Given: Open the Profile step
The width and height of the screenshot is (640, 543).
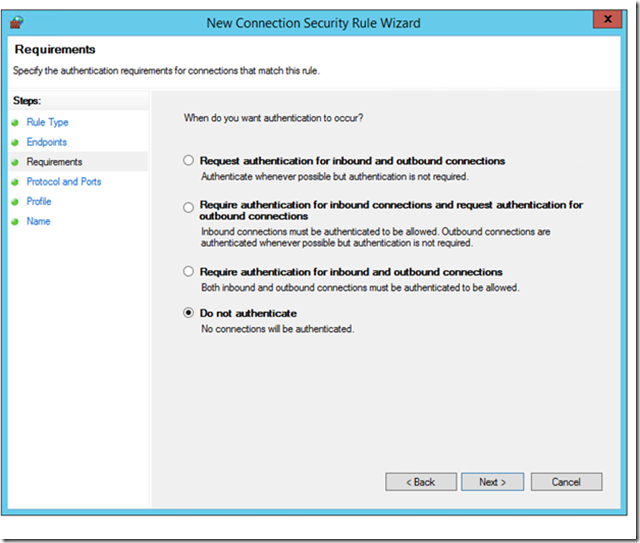Looking at the screenshot, I should tap(39, 201).
